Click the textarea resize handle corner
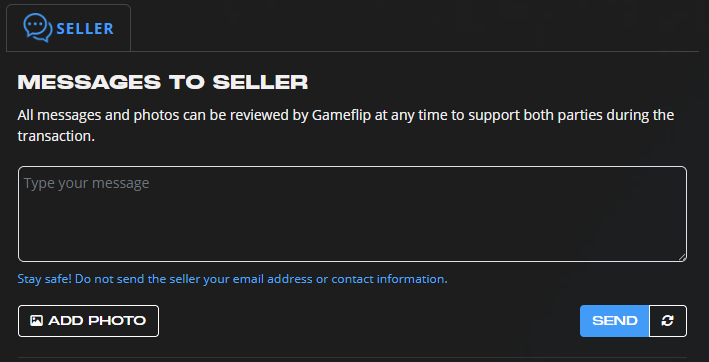This screenshot has width=709, height=362. click(682, 257)
